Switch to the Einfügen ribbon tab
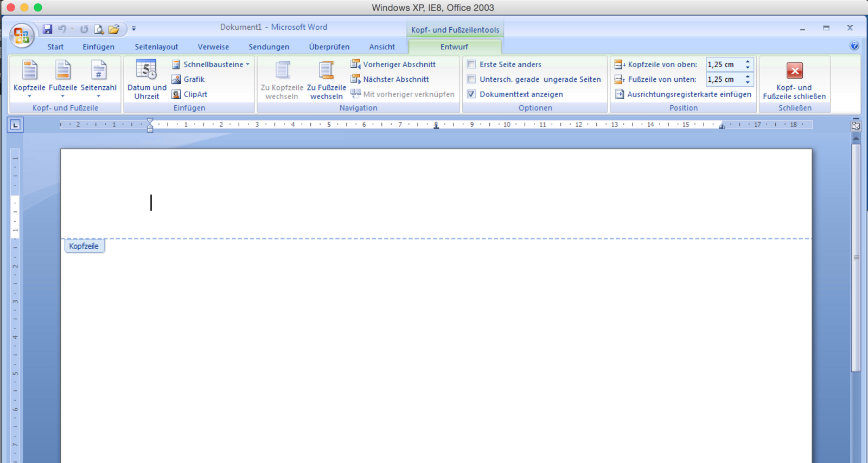This screenshot has width=868, height=463. pos(98,47)
